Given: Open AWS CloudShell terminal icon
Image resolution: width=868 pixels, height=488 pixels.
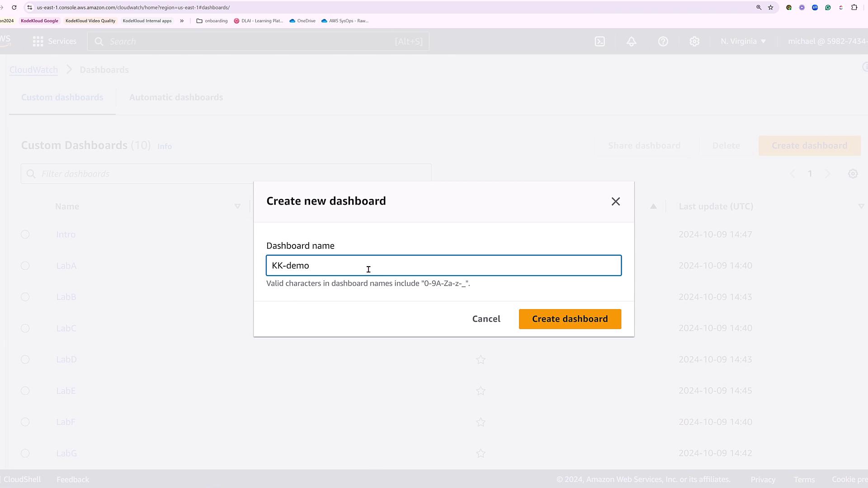Looking at the screenshot, I should [599, 42].
